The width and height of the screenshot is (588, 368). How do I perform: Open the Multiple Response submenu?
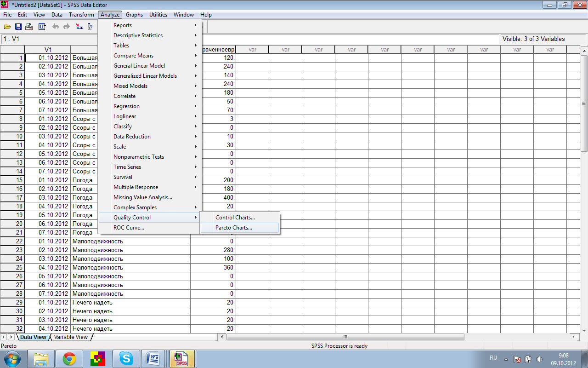pyautogui.click(x=149, y=187)
